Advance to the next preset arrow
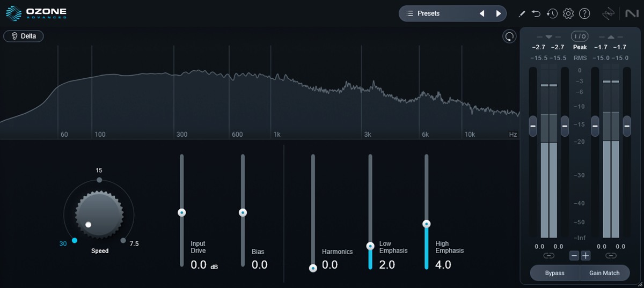 [499, 13]
